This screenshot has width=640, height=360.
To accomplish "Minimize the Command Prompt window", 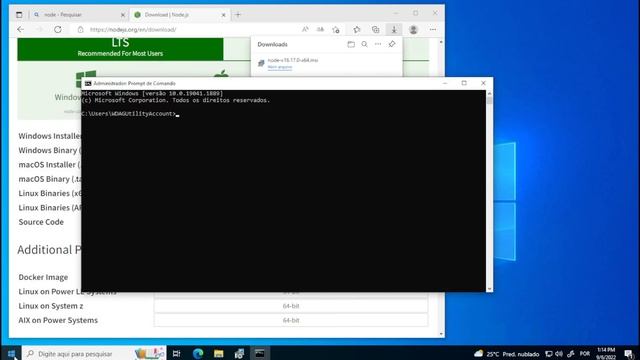I will click(445, 83).
